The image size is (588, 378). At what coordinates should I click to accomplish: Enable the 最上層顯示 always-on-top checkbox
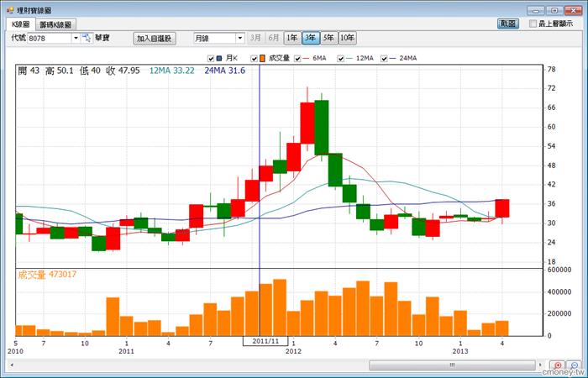pyautogui.click(x=533, y=24)
